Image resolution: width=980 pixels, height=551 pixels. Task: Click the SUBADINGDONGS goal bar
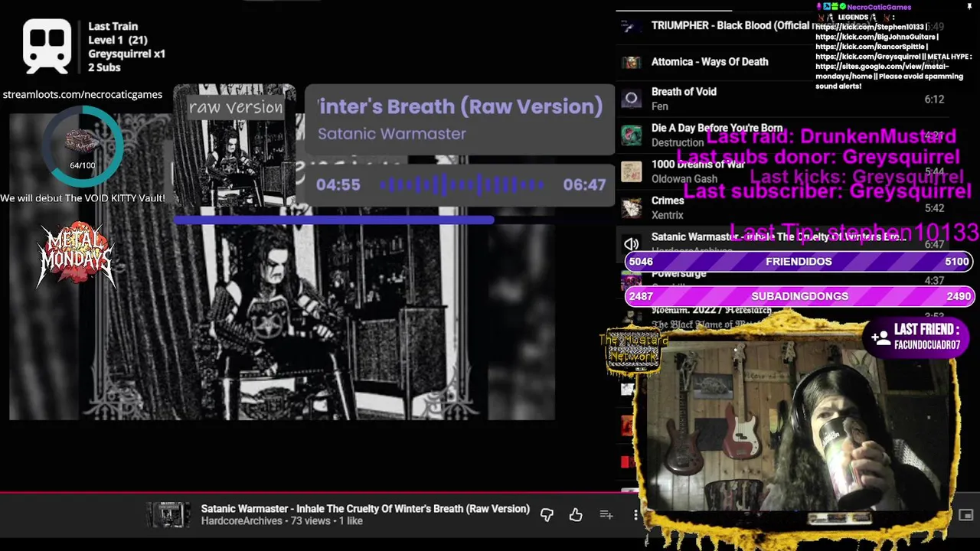point(799,296)
